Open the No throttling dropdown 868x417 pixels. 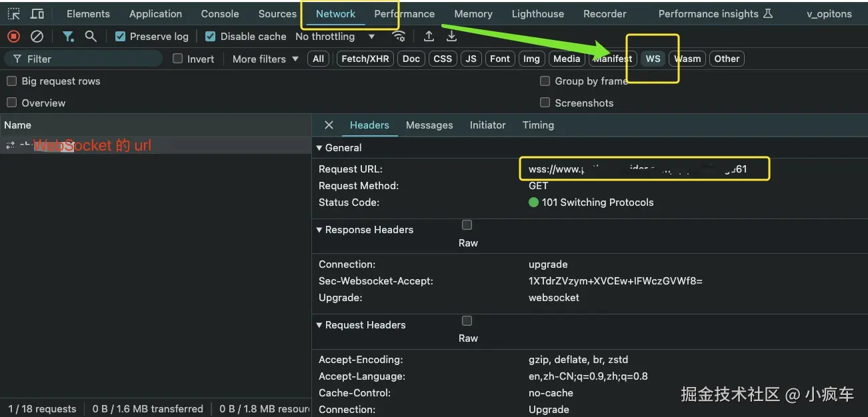(x=335, y=37)
